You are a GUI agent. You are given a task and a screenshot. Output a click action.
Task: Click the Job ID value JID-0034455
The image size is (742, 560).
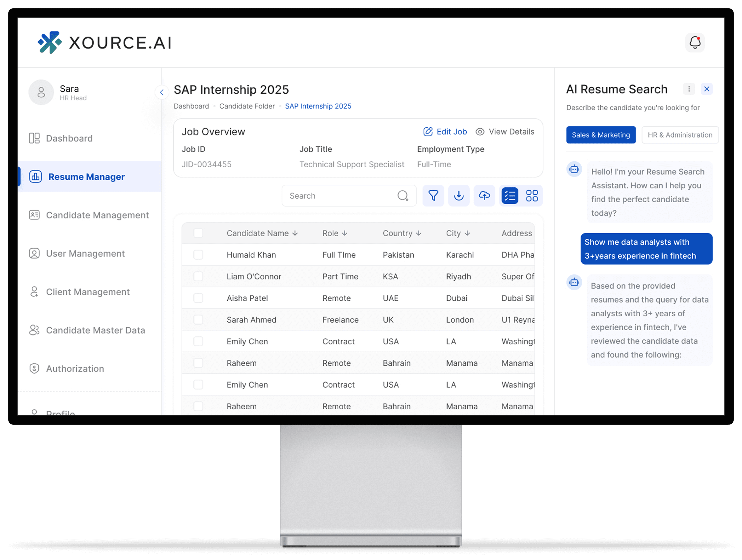207,165
